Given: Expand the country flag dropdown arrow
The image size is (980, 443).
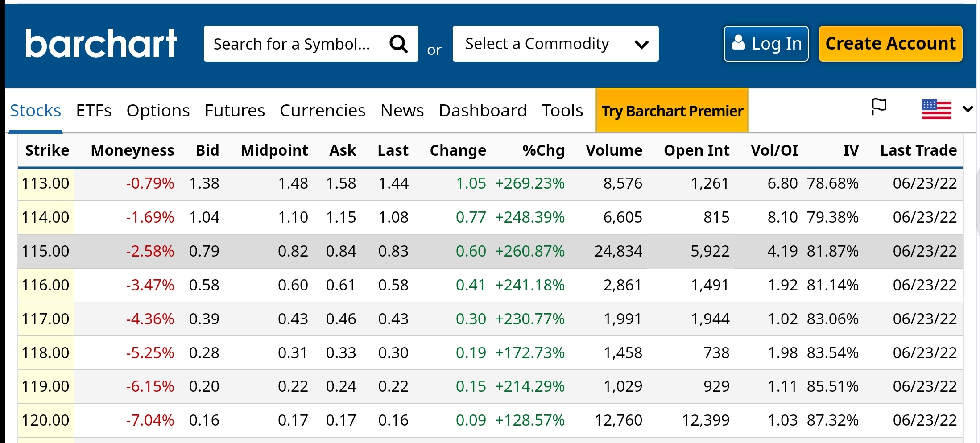Looking at the screenshot, I should coord(968,109).
